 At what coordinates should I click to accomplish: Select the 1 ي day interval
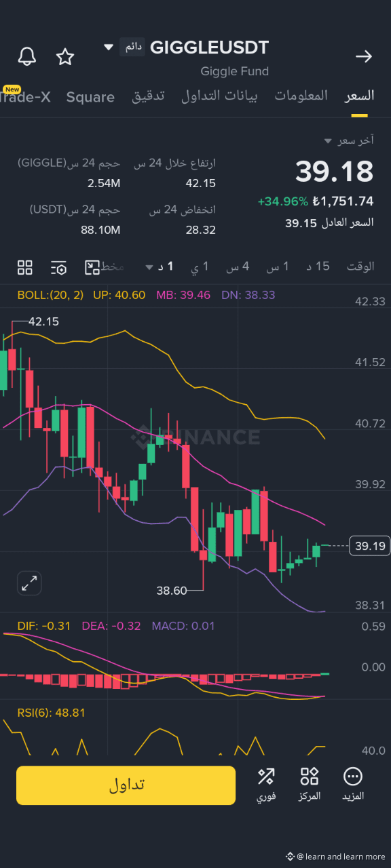point(200,267)
